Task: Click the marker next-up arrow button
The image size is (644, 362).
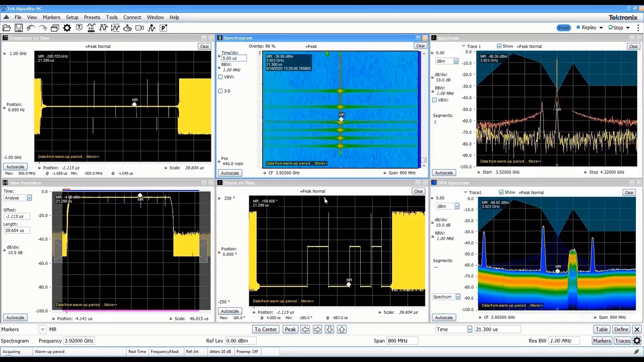Action: 342,329
